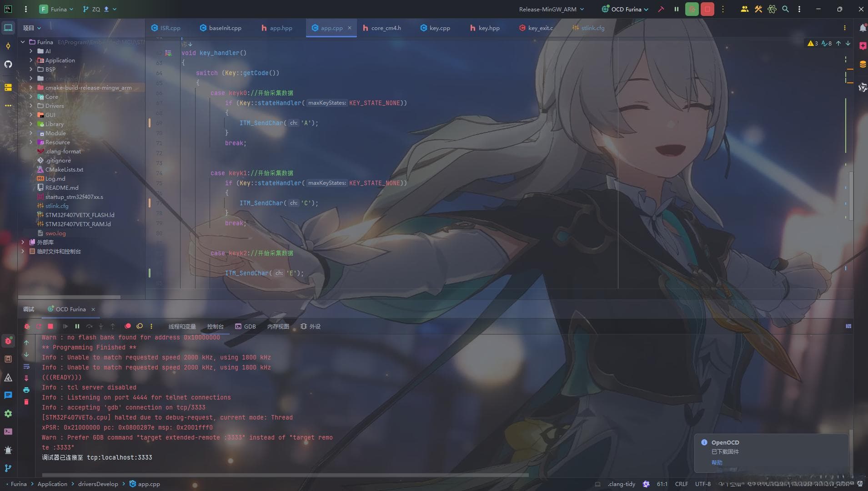Stop debug session in debug panel toolbar
868x491 pixels.
click(x=50, y=326)
